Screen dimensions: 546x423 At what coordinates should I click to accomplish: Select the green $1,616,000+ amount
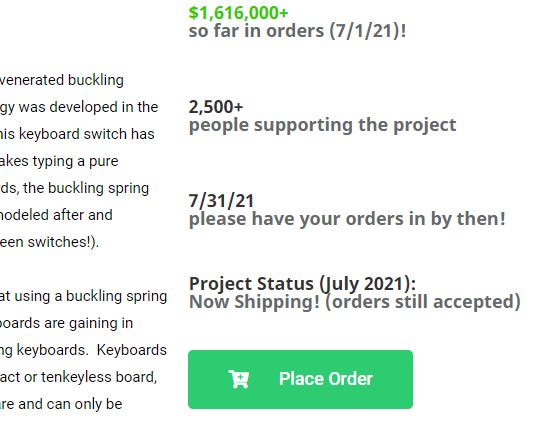(x=239, y=13)
